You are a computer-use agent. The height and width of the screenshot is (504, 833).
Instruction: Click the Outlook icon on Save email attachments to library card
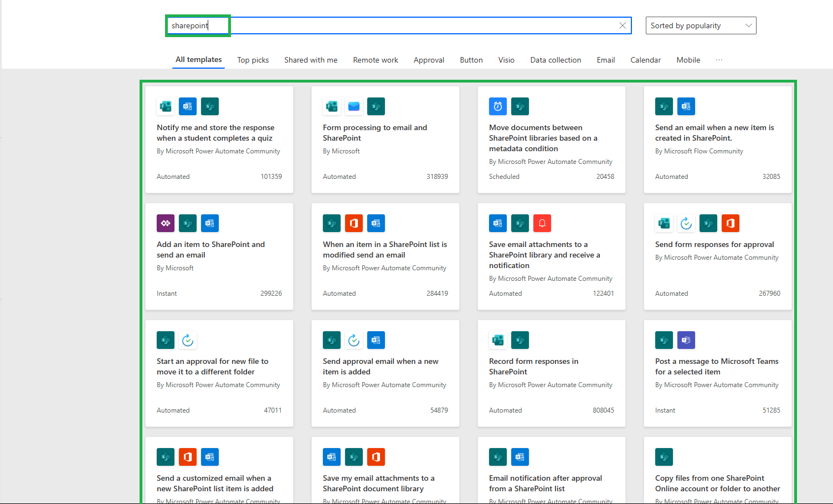click(x=498, y=223)
